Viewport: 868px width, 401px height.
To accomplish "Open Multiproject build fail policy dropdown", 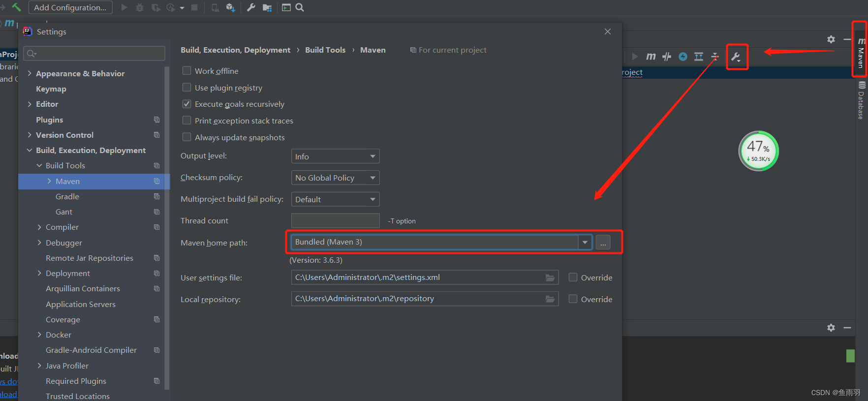I will coord(335,199).
